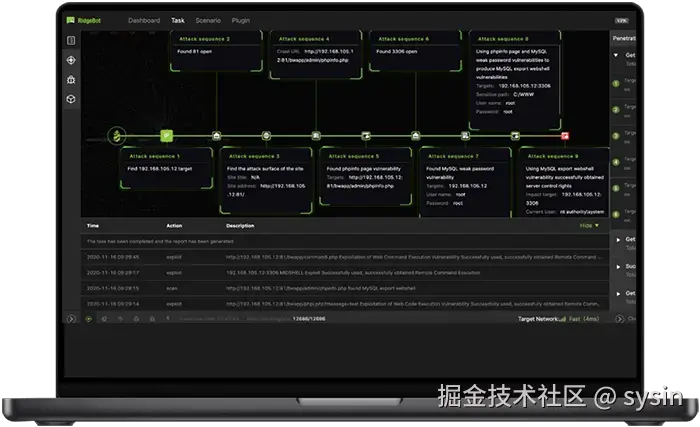Viewport: 700px width, 427px height.
Task: Select timeline node under Attack sequence 4
Action: (x=316, y=135)
